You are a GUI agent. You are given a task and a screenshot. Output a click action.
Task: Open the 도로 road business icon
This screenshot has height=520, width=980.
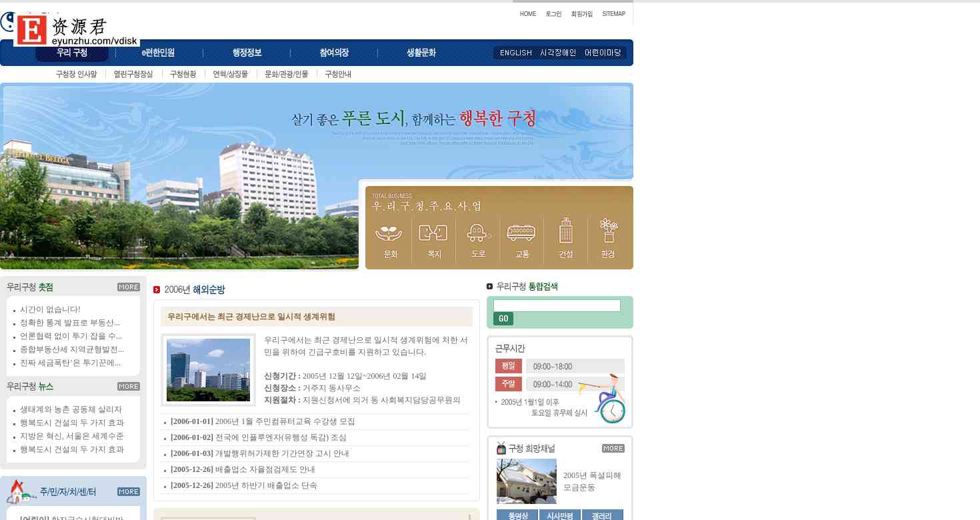(478, 239)
